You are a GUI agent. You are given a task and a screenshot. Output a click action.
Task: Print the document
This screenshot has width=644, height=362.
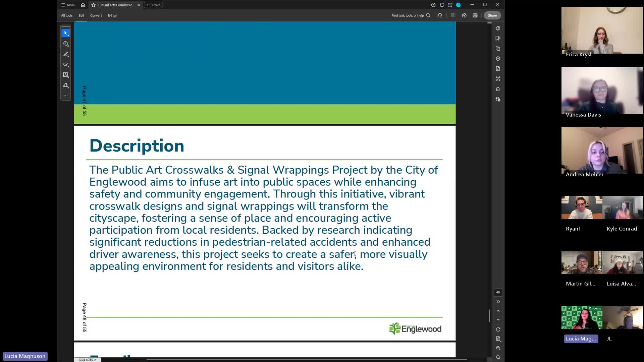475,15
